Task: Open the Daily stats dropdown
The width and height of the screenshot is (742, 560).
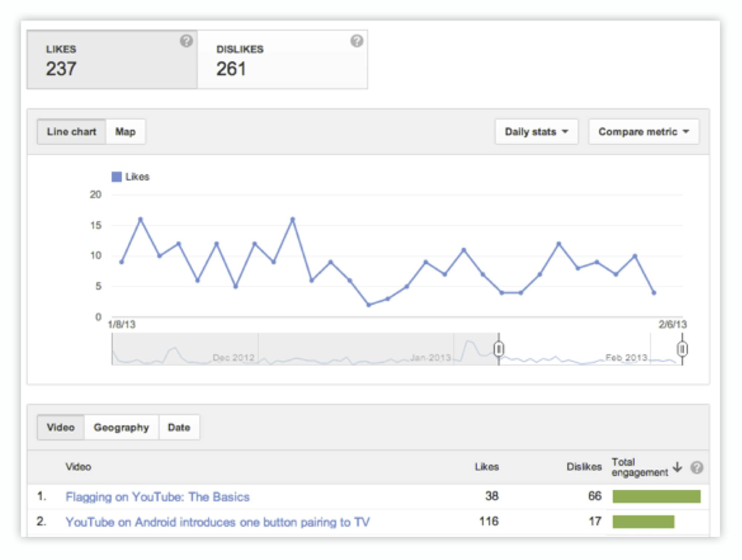Action: pyautogui.click(x=536, y=132)
